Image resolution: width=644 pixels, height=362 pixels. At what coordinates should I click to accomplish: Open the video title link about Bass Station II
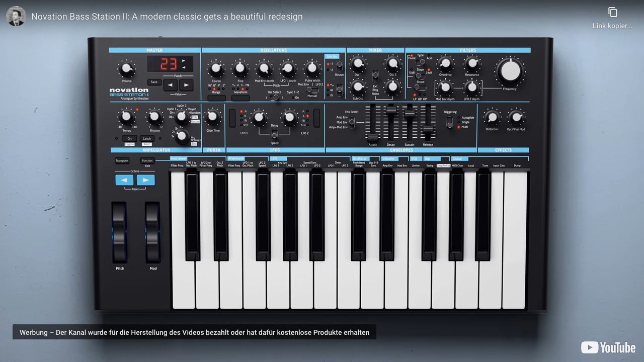167,17
